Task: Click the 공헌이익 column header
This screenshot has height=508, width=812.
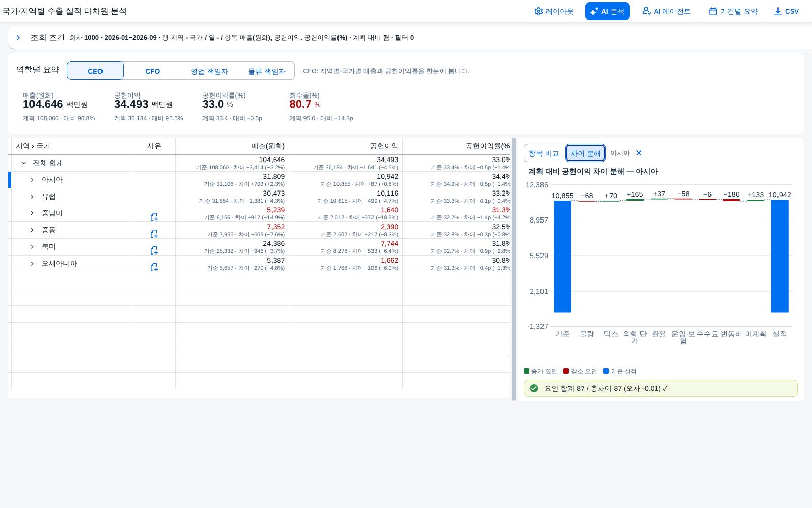Action: pos(346,146)
